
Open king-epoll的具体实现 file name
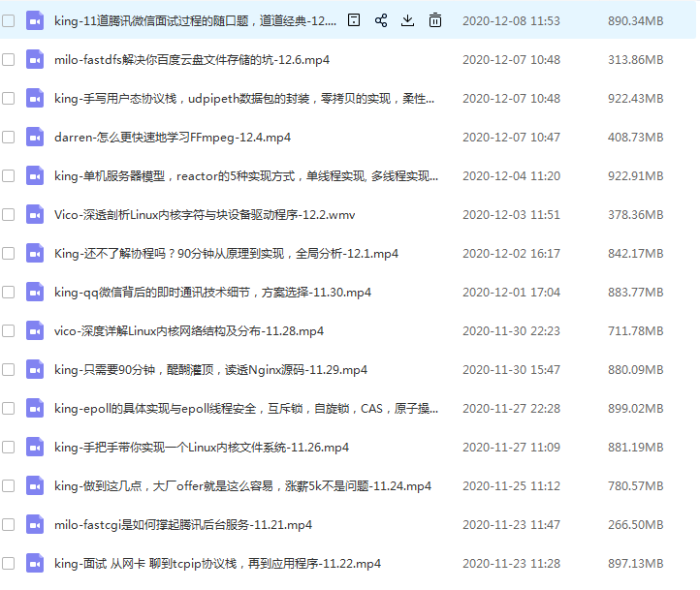246,409
